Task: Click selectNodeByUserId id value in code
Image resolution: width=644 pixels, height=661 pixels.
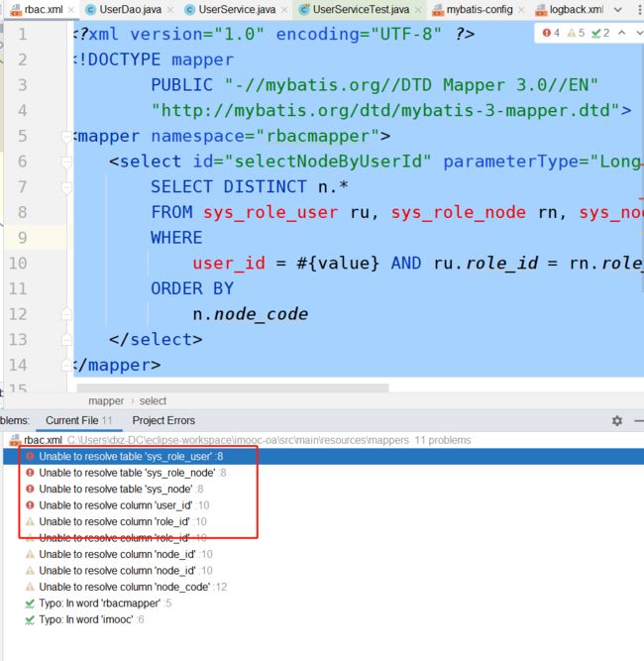Action: [x=328, y=162]
